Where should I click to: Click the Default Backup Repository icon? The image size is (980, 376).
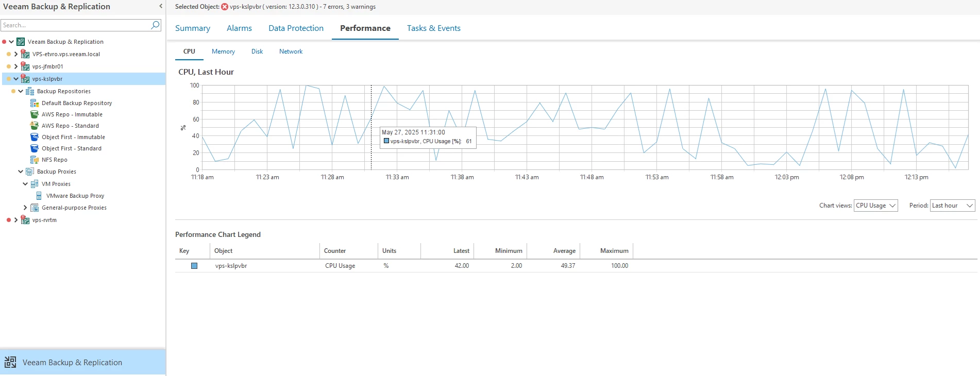[35, 103]
